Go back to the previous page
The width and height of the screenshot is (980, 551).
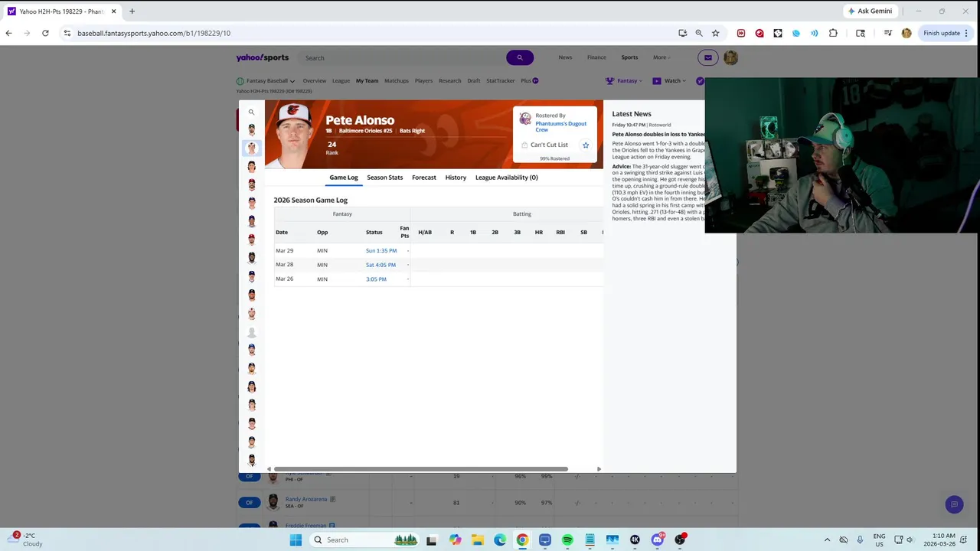point(8,33)
